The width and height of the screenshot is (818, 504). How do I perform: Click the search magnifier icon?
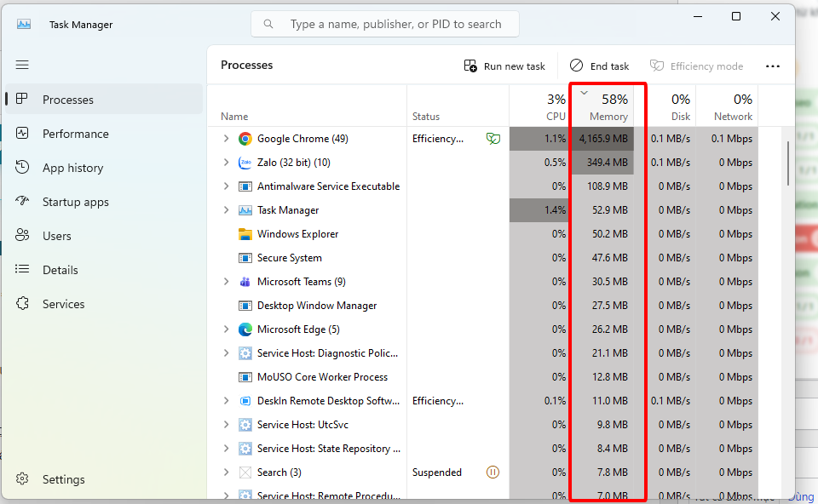(268, 24)
